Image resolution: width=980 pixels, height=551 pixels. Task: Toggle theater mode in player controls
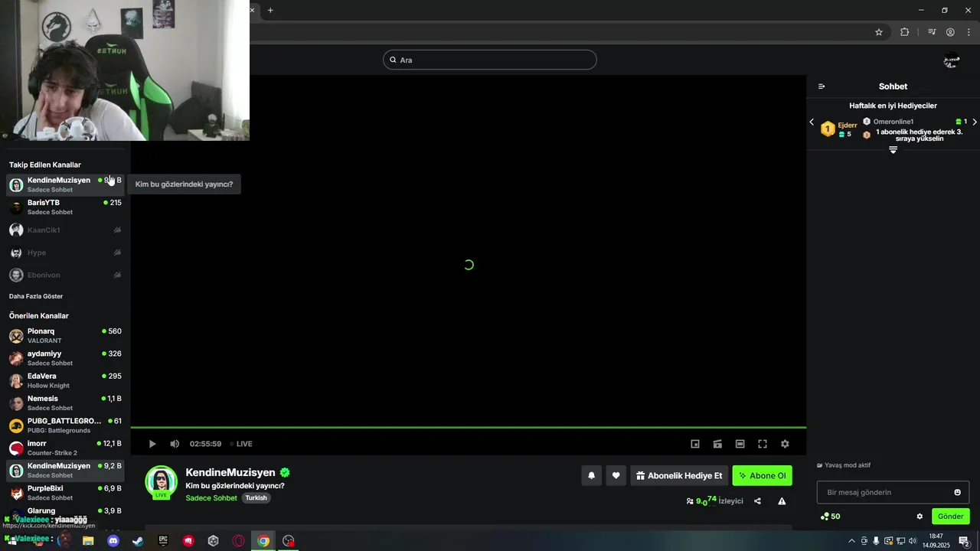740,444
